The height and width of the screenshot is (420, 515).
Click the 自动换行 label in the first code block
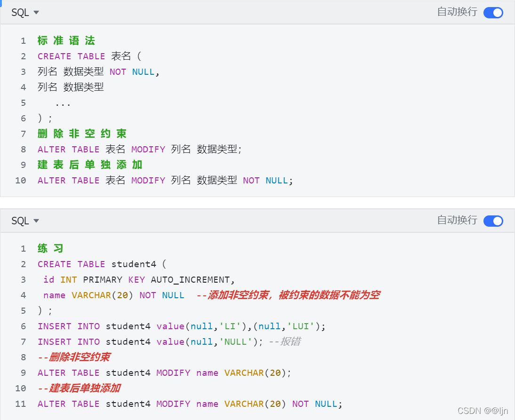(x=457, y=12)
